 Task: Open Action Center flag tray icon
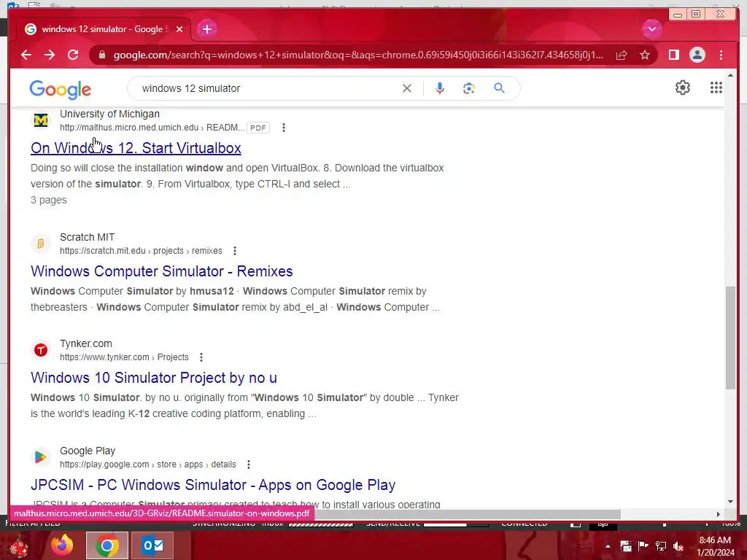pyautogui.click(x=643, y=546)
